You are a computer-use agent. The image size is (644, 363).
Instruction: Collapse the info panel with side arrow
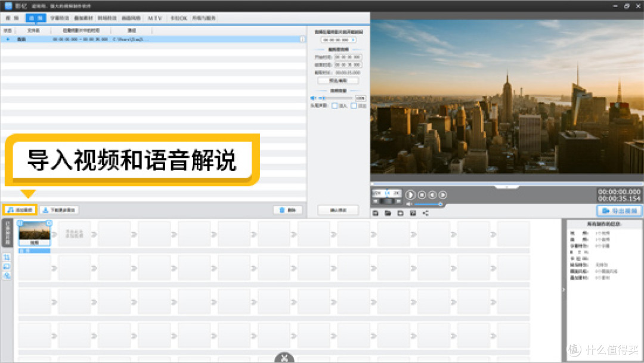[x=563, y=290]
